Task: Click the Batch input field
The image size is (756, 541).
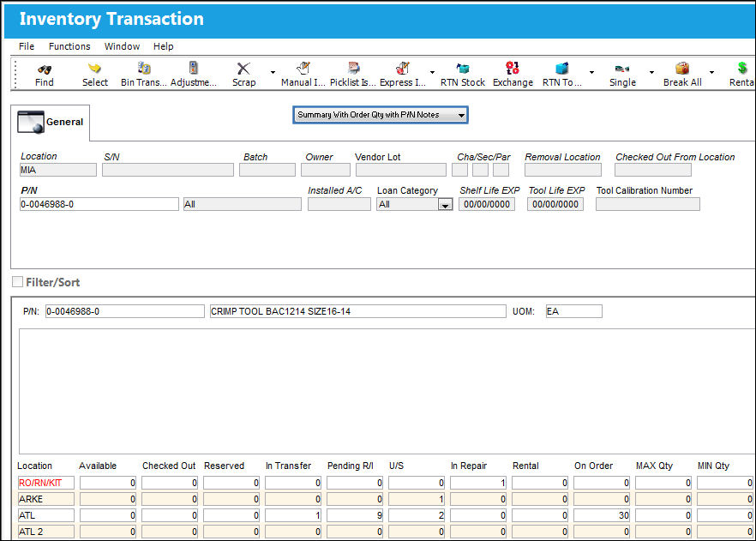Action: (x=267, y=170)
